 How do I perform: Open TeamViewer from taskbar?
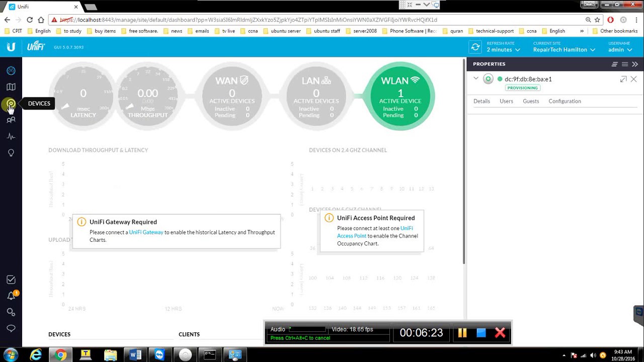159,355
